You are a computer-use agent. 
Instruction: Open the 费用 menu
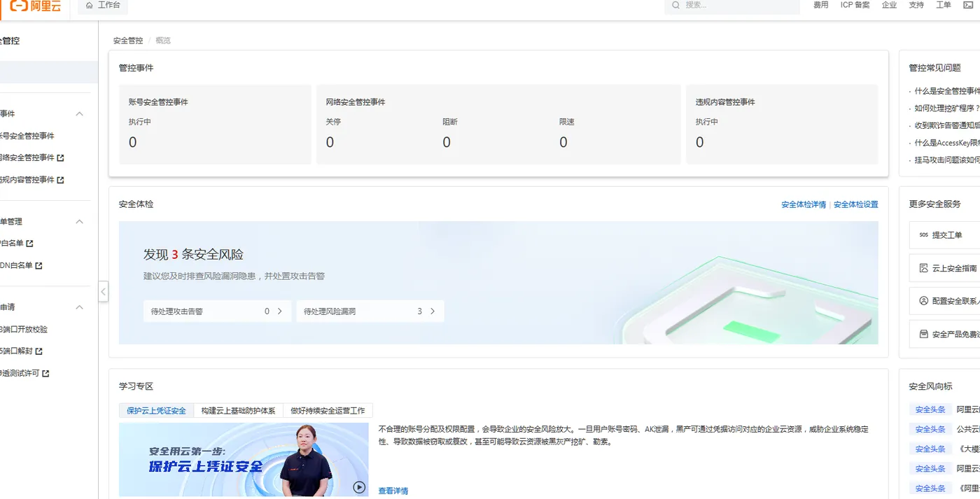pyautogui.click(x=821, y=5)
